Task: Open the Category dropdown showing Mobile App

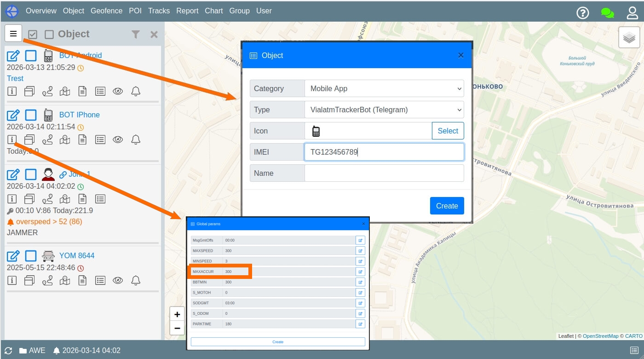Action: [x=384, y=88]
